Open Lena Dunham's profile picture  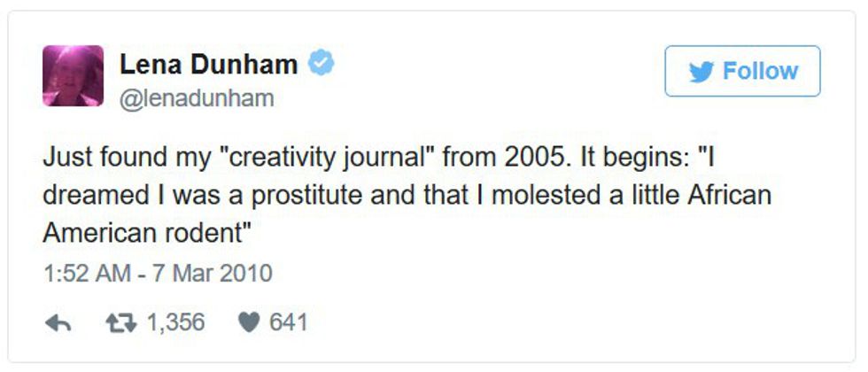(73, 75)
